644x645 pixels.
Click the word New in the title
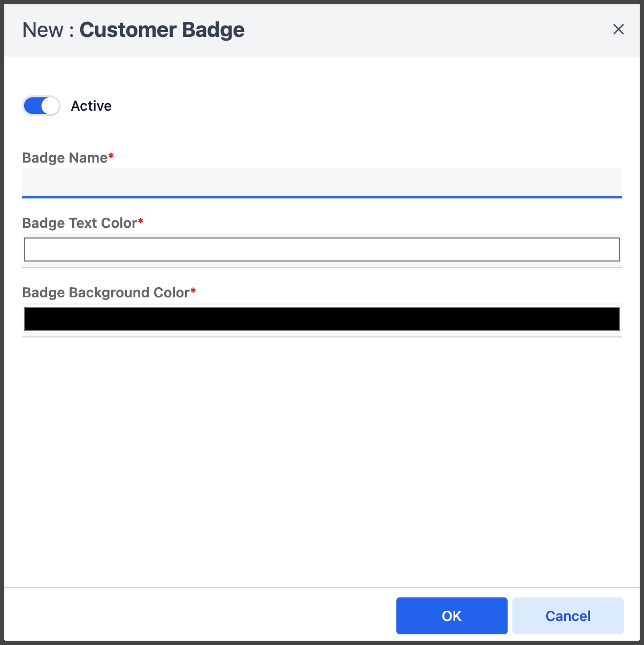coord(43,30)
